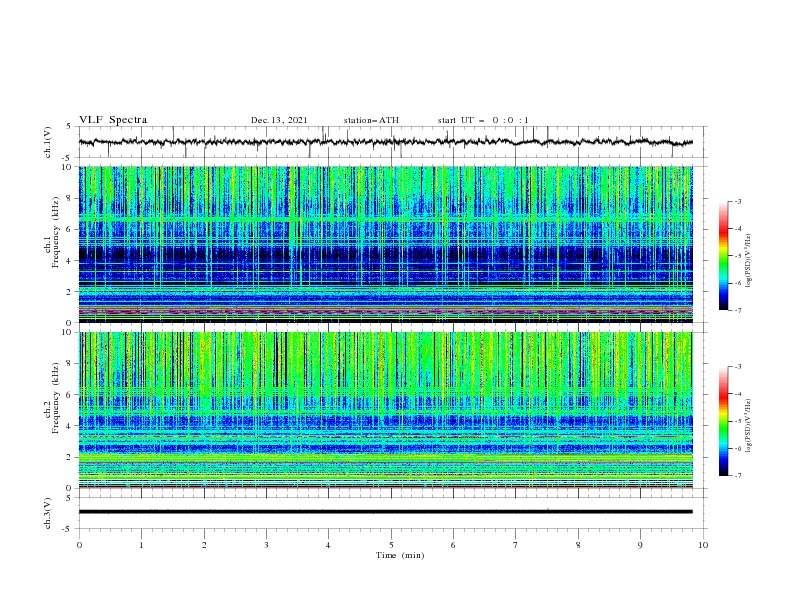Image resolution: width=792 pixels, height=612 pixels.
Task: Click the "0" tick on the time axis
Action: click(79, 545)
